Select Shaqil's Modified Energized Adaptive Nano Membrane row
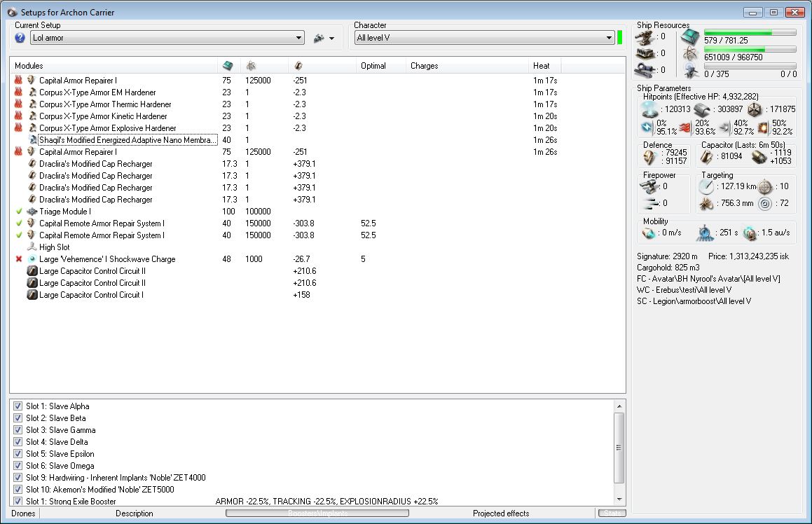Screen dimensions: 812x524 (318, 140)
